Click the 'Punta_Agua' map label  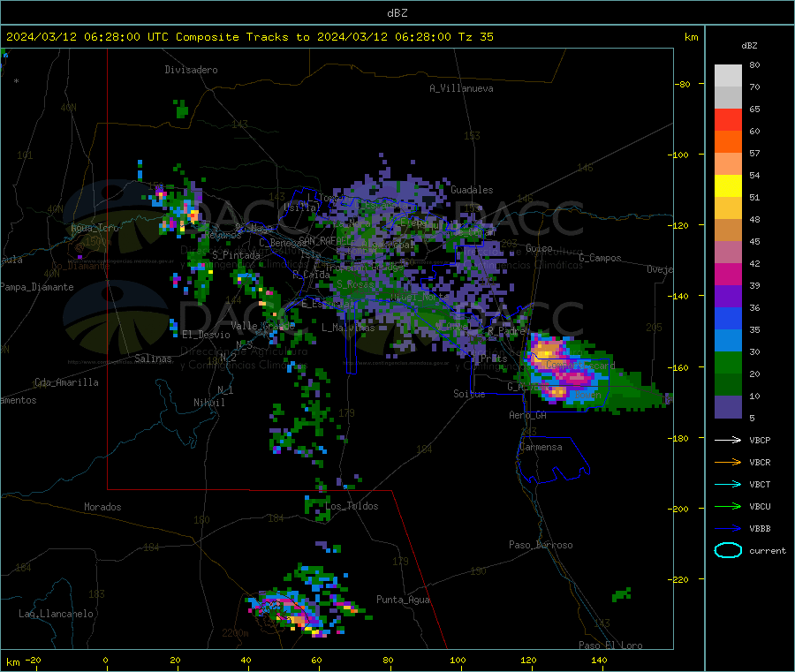tap(403, 600)
